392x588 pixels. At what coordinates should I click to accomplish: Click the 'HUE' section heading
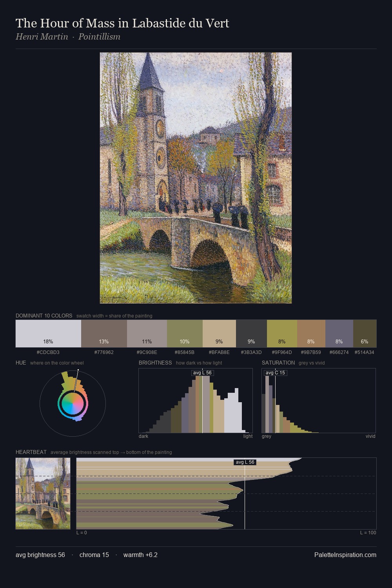21,363
